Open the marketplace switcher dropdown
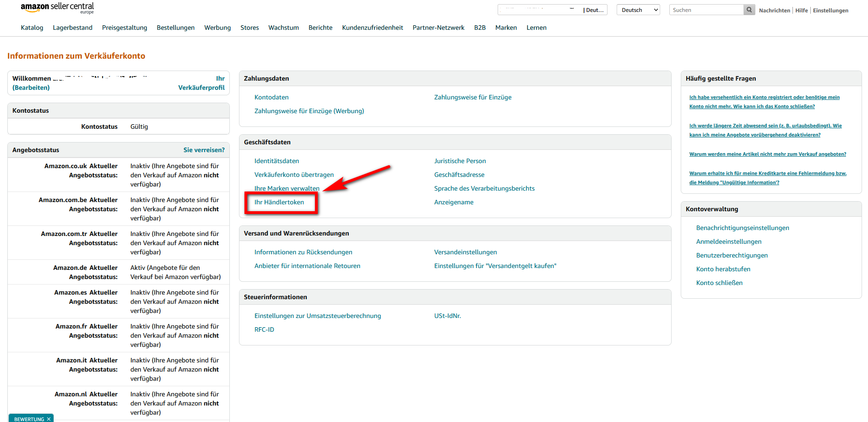868x422 pixels. [x=552, y=10]
